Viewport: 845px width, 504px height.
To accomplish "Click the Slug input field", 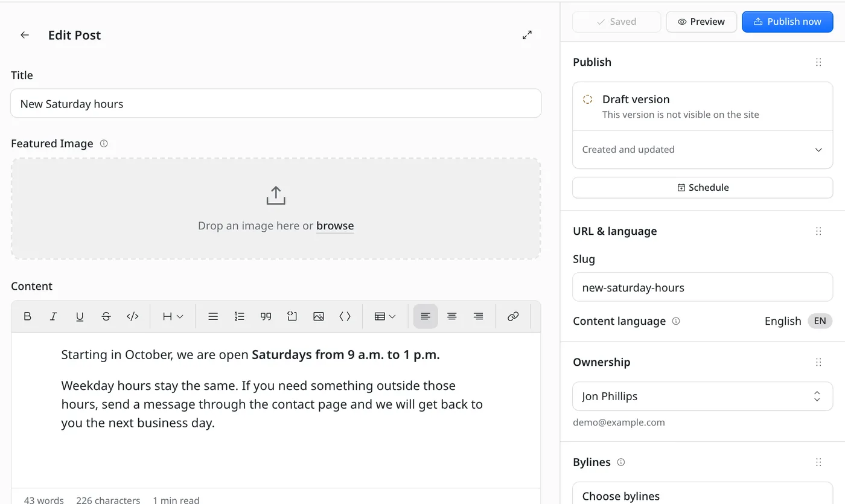I will [703, 287].
